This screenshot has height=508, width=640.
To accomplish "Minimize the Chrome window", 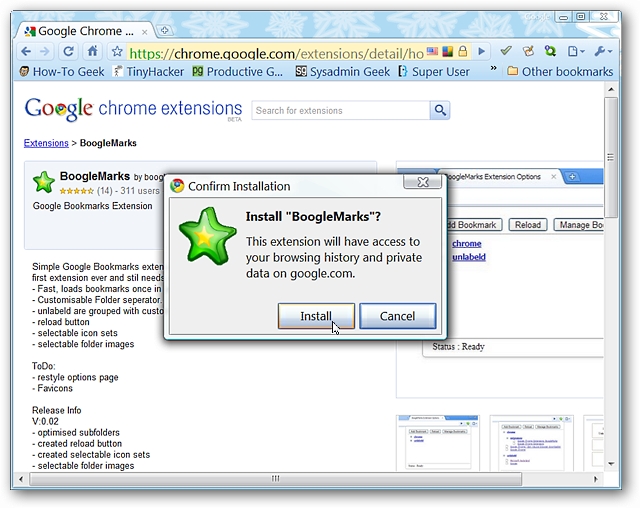I will tap(563, 18).
